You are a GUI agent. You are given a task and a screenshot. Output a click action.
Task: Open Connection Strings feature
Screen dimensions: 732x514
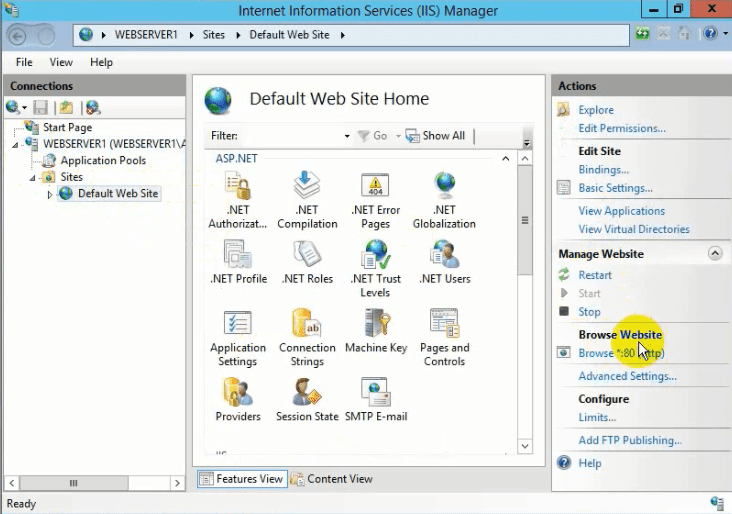click(307, 338)
